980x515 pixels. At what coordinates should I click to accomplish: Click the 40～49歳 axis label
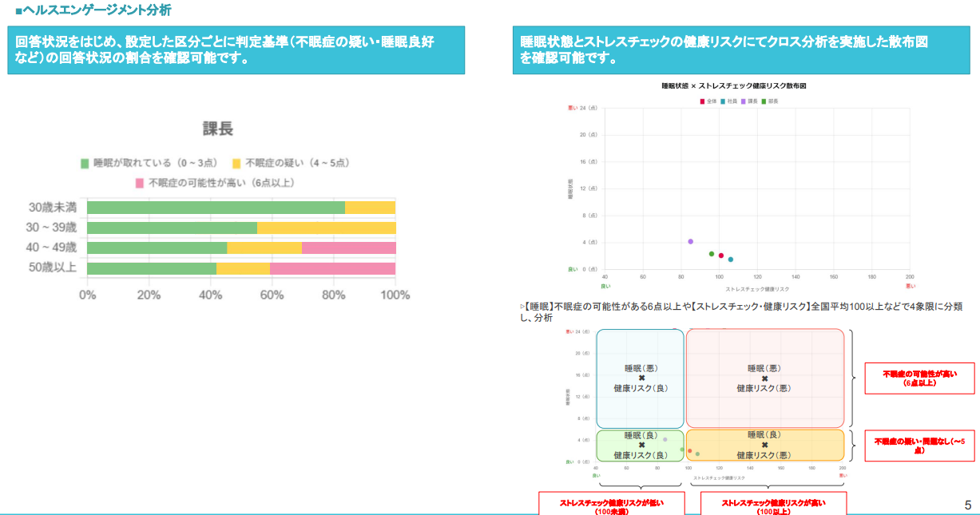point(52,248)
